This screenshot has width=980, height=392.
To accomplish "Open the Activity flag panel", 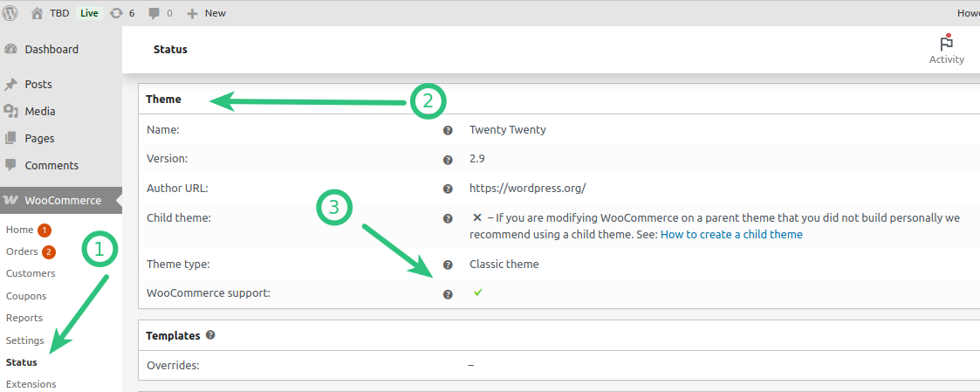I will pyautogui.click(x=946, y=50).
